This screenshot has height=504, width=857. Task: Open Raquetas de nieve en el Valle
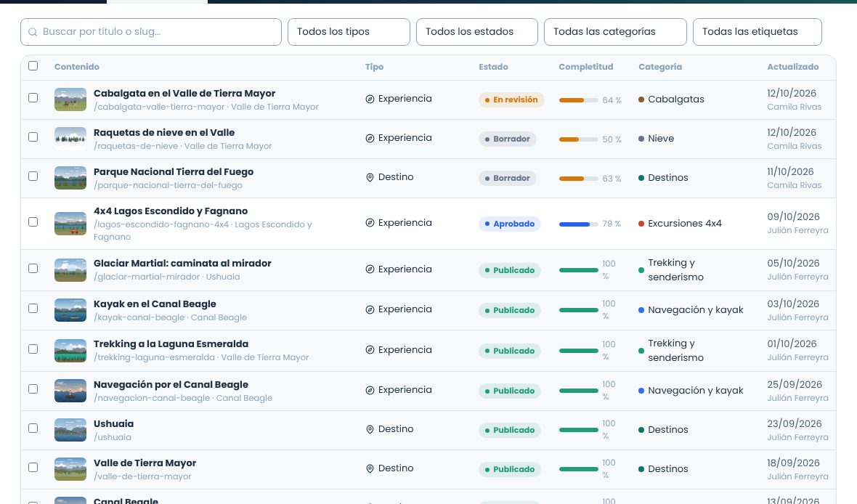point(164,133)
